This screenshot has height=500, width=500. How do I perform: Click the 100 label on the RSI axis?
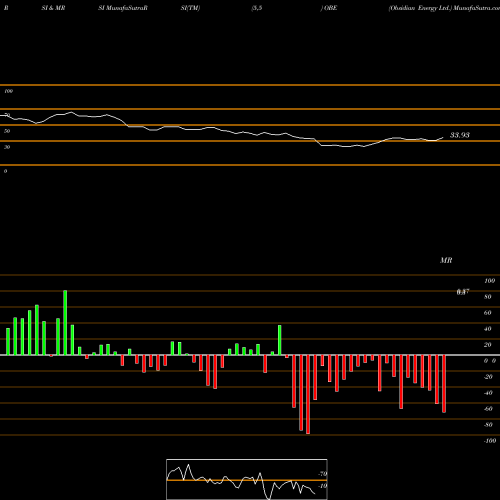tap(8, 91)
